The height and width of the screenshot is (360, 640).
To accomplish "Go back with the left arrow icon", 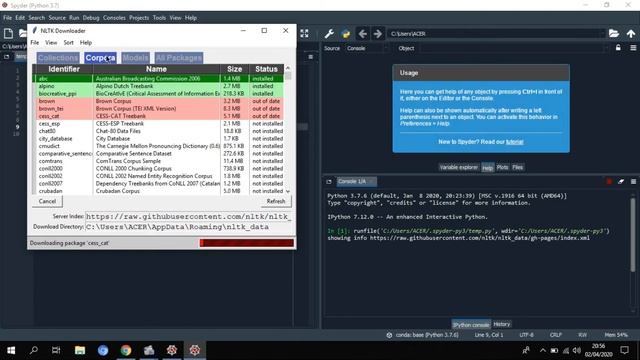I will (362, 34).
